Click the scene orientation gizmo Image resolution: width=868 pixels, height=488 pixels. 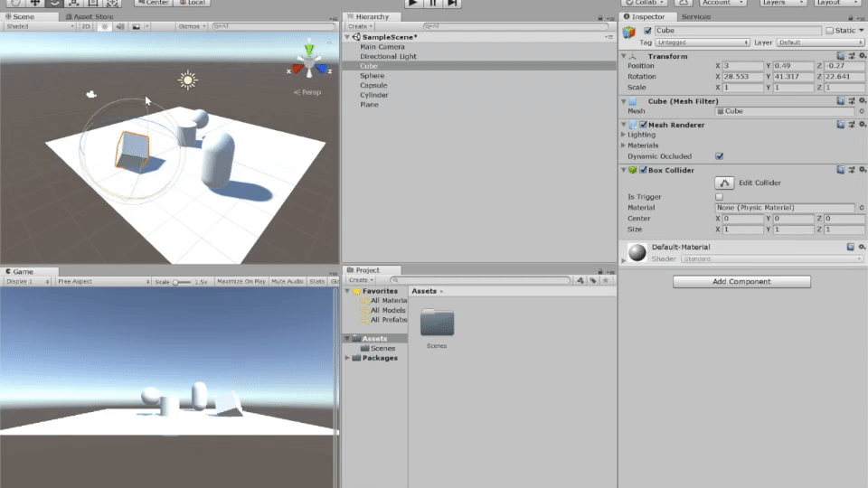(309, 63)
